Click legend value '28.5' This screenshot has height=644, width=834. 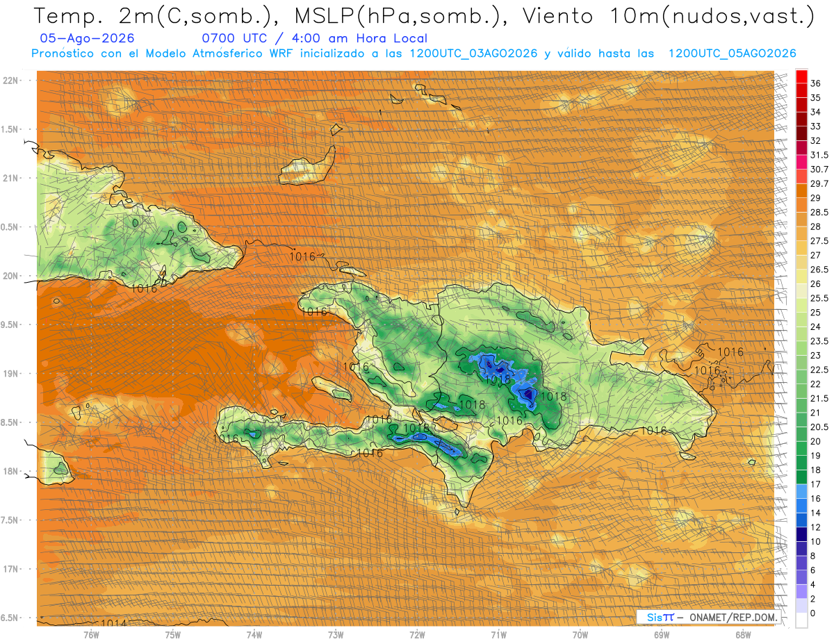click(819, 212)
